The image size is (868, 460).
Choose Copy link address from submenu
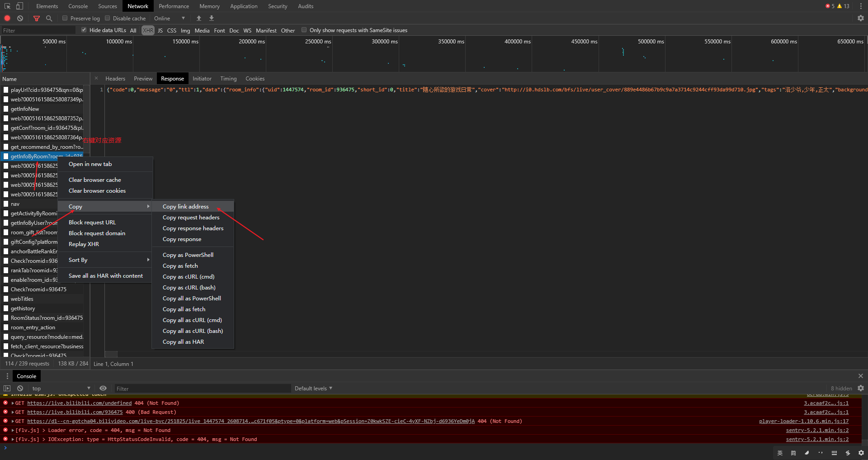point(186,206)
